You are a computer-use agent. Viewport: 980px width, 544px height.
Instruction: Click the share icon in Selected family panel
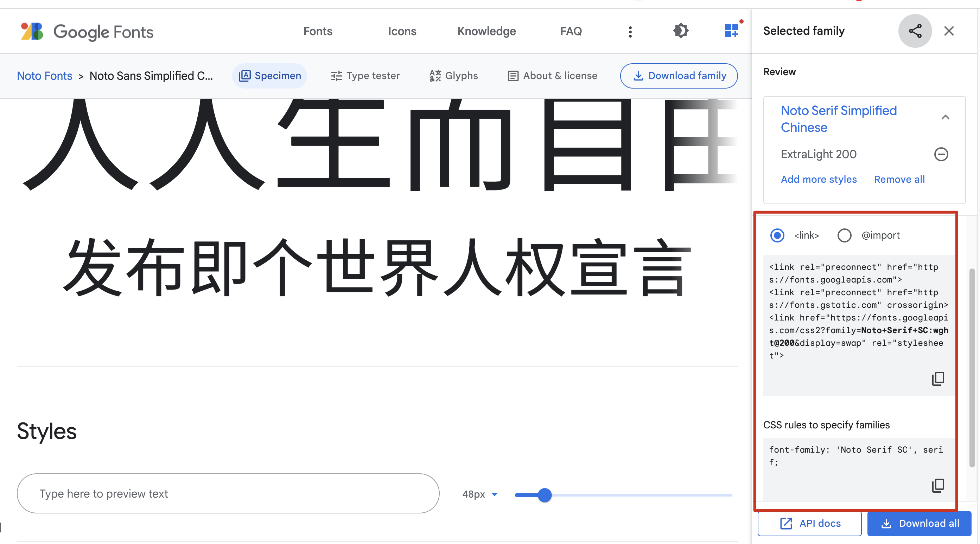pos(915,31)
